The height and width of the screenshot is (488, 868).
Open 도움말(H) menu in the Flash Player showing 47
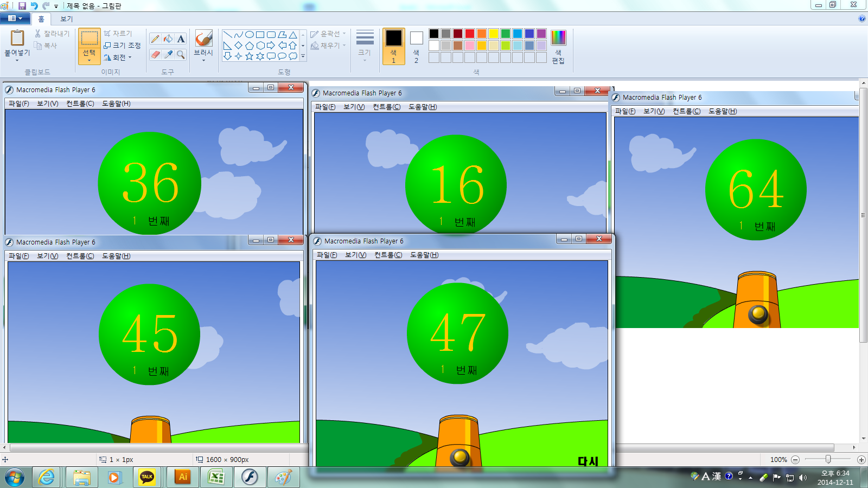coord(424,255)
